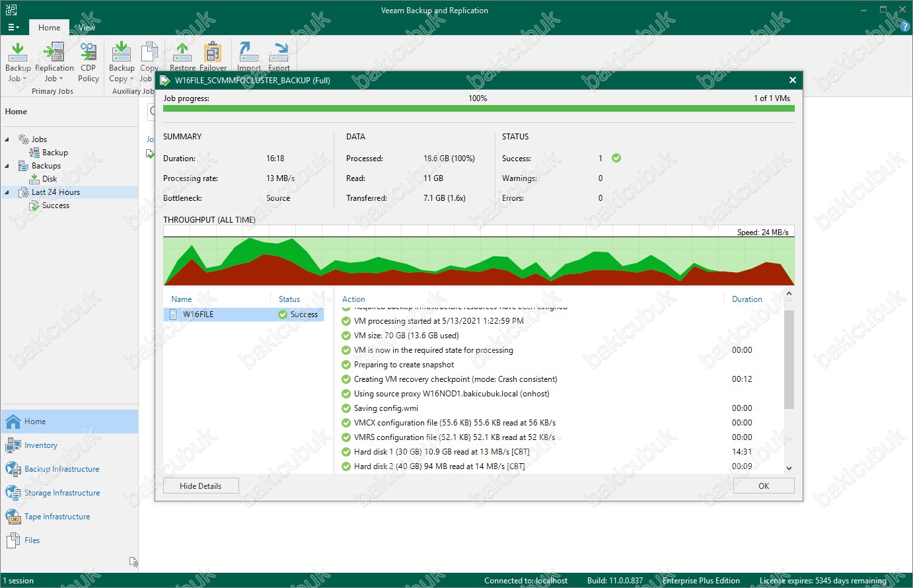The height and width of the screenshot is (588, 913).
Task: Click the action log scroll up arrow
Action: pos(789,294)
